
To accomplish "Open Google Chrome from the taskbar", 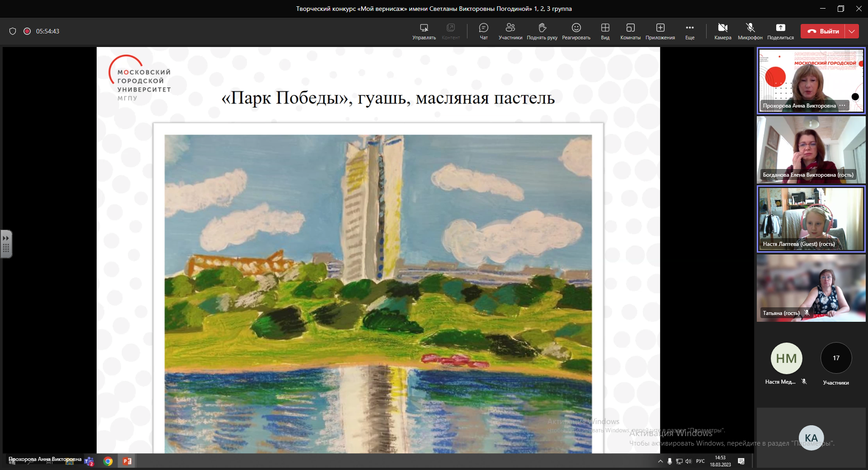I will [x=108, y=461].
